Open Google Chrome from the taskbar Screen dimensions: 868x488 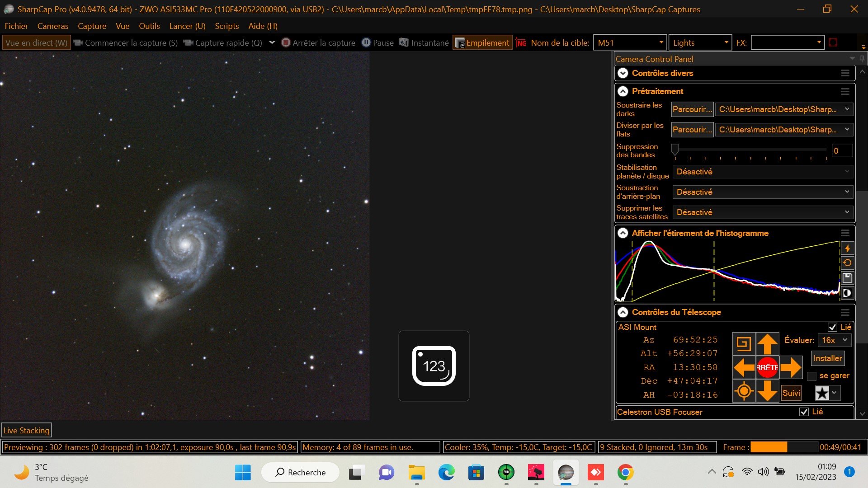pyautogui.click(x=625, y=473)
